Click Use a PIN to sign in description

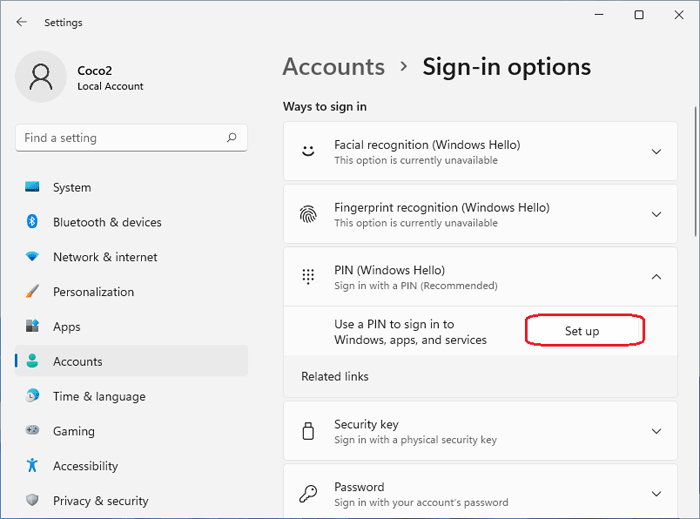click(410, 332)
